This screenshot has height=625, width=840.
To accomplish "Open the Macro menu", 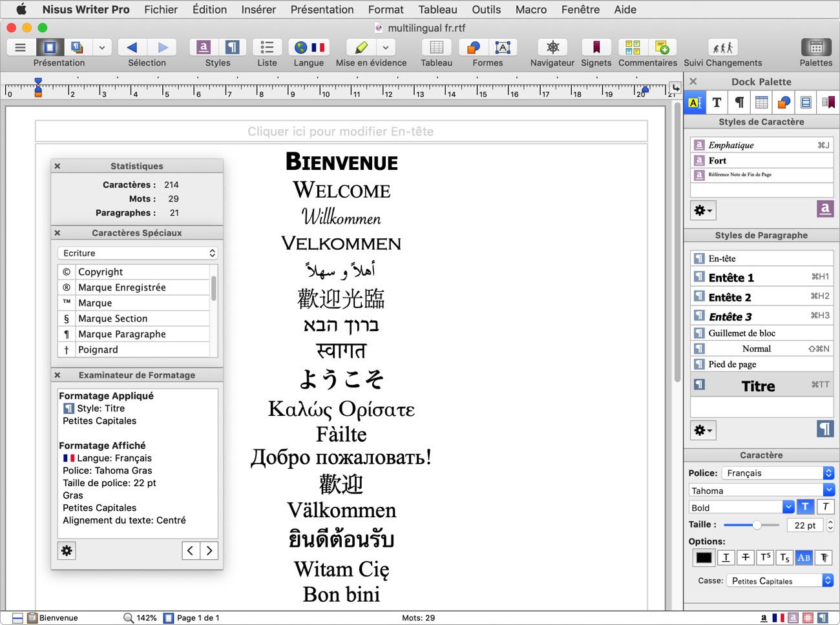I will click(x=530, y=10).
